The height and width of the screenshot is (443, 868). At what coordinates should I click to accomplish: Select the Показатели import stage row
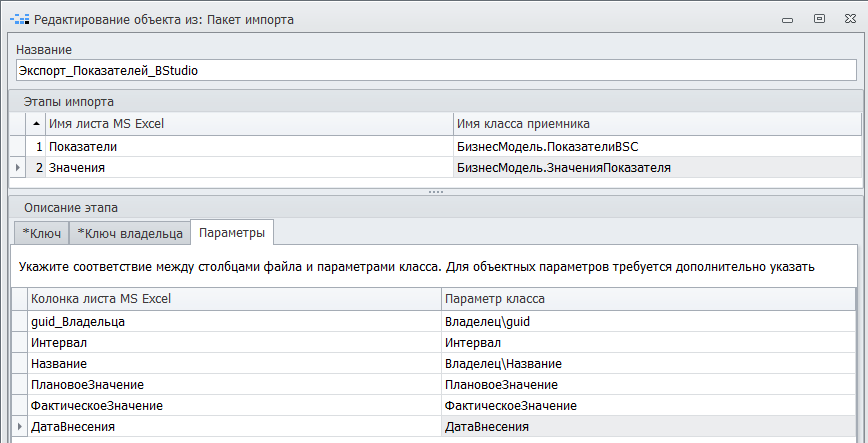(248, 146)
